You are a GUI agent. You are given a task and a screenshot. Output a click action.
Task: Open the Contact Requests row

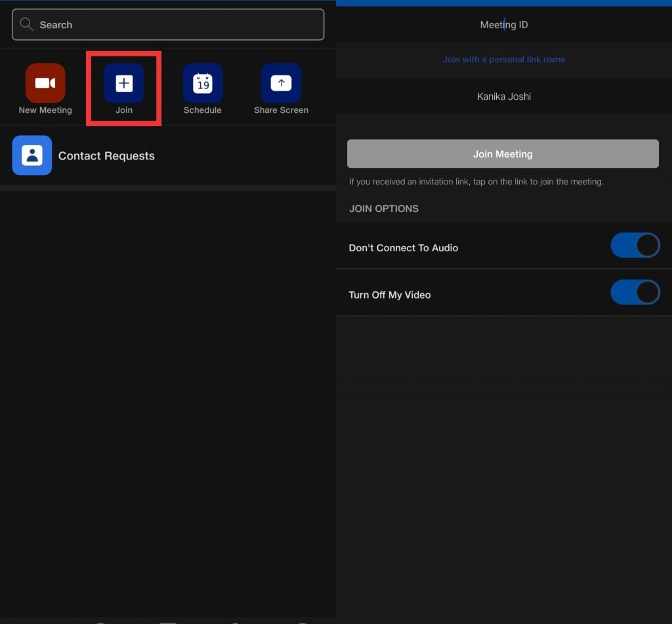coord(168,155)
